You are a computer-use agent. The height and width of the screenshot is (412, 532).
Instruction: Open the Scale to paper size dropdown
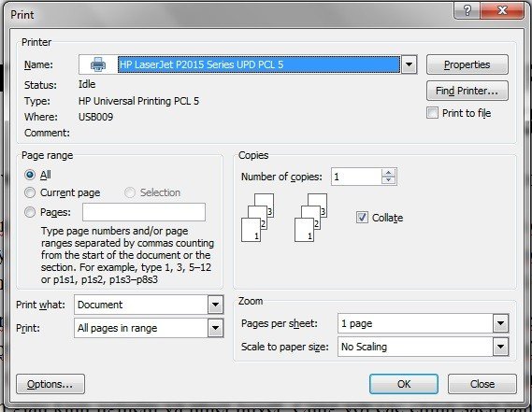(501, 347)
